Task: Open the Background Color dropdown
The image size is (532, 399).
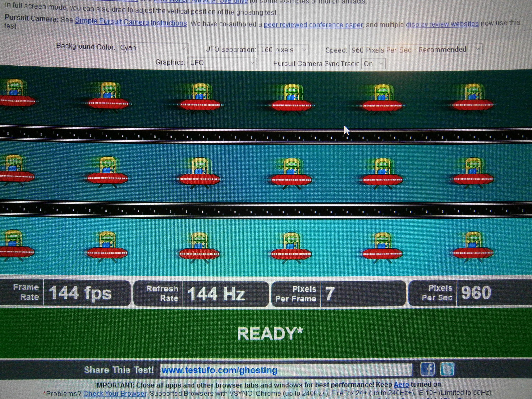Action: (153, 48)
